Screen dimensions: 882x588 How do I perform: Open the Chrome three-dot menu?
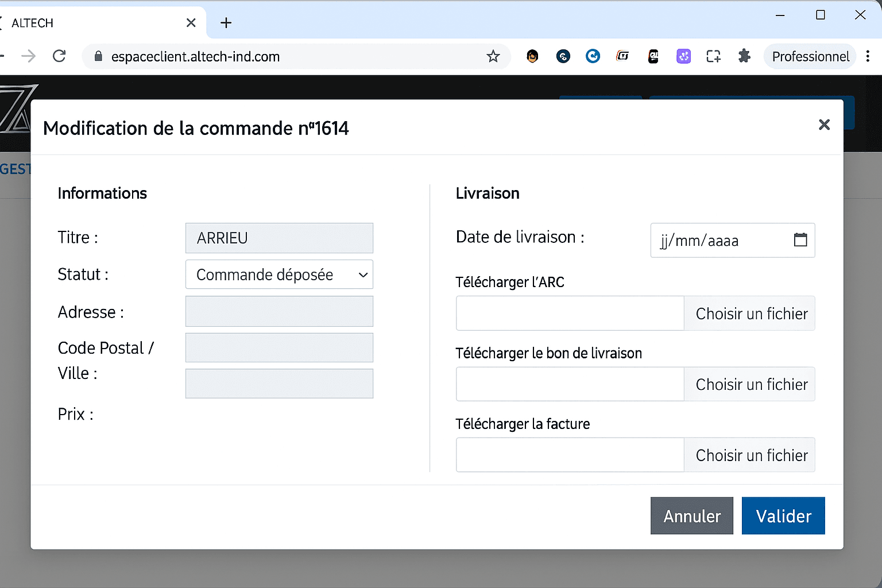(868, 56)
